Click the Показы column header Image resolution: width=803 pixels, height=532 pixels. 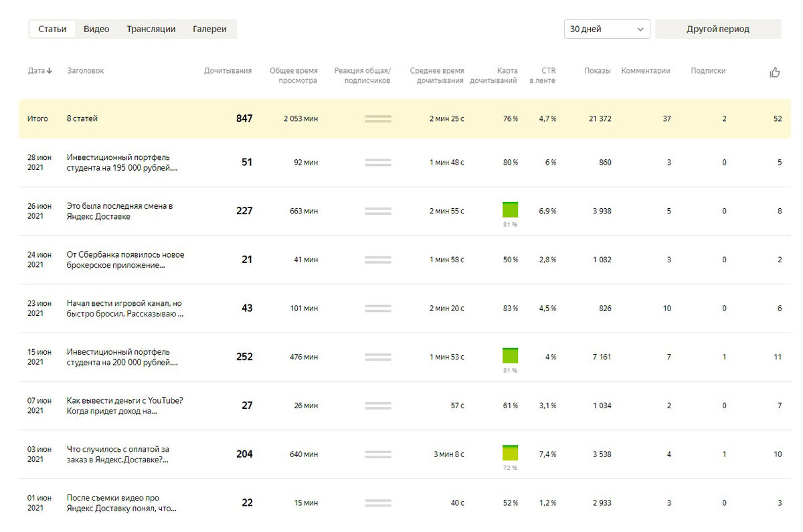(598, 70)
